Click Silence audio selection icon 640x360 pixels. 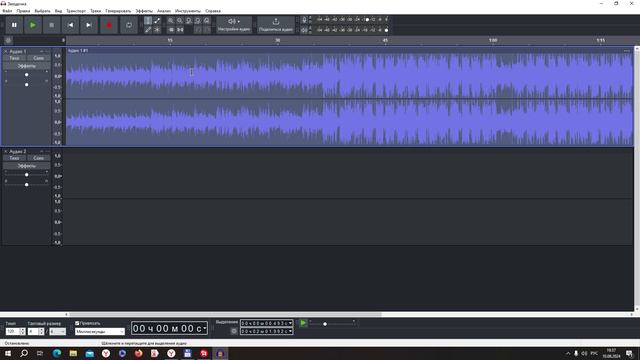[x=180, y=29]
